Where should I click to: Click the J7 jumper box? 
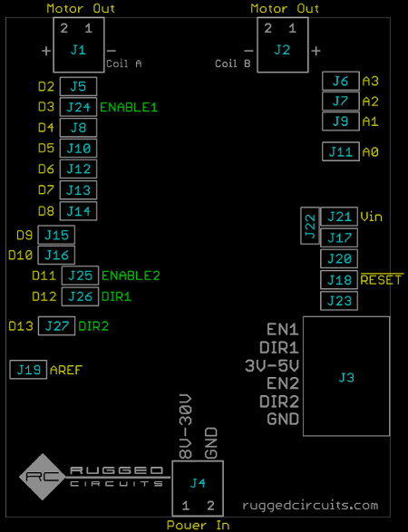341,101
